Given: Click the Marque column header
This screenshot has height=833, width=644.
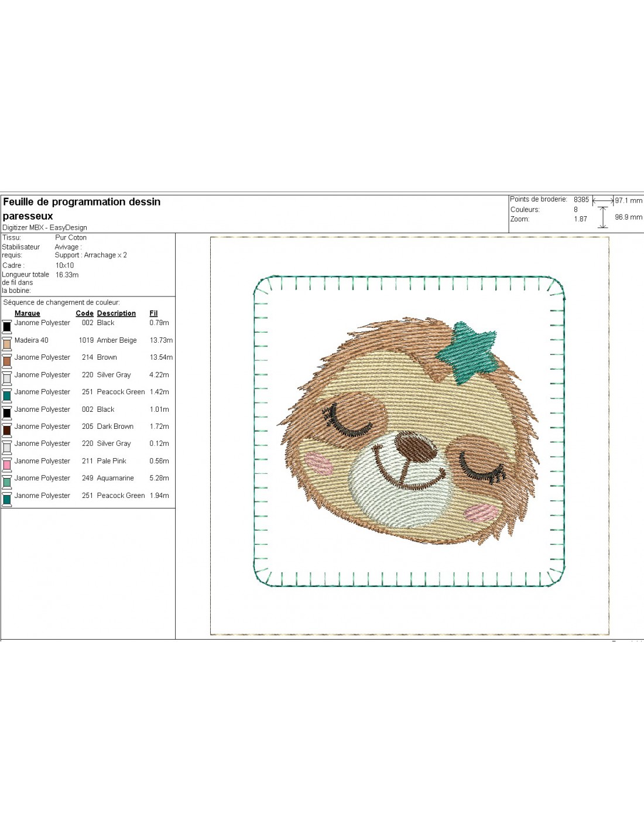Looking at the screenshot, I should pos(27,313).
